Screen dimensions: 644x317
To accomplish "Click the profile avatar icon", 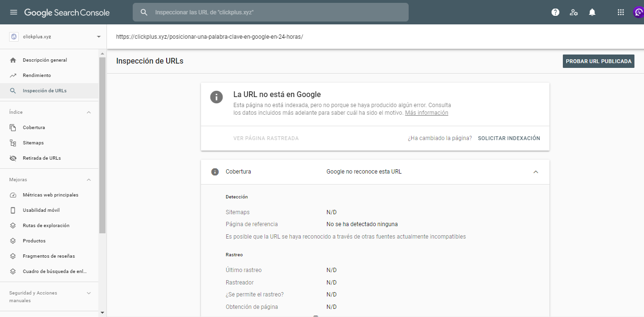I will 638,12.
